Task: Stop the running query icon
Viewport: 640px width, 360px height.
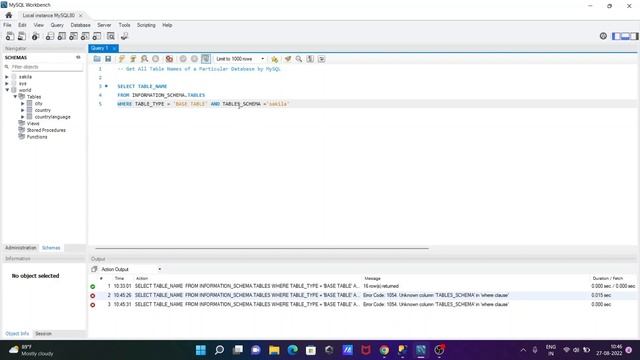Action: tap(156, 59)
